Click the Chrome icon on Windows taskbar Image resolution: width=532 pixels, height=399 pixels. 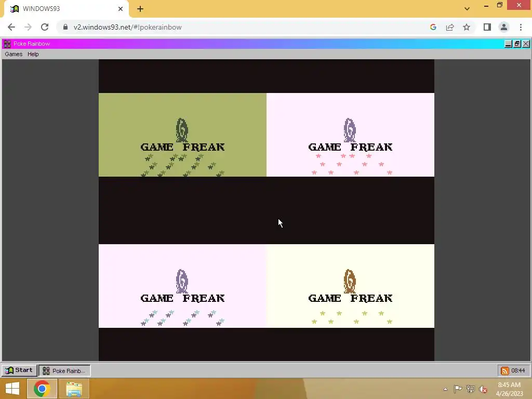point(42,389)
